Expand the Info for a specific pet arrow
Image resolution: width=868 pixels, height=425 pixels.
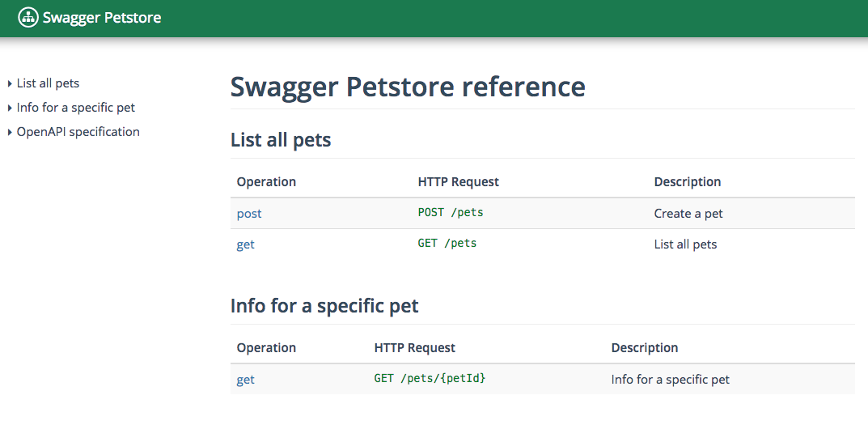click(x=10, y=108)
